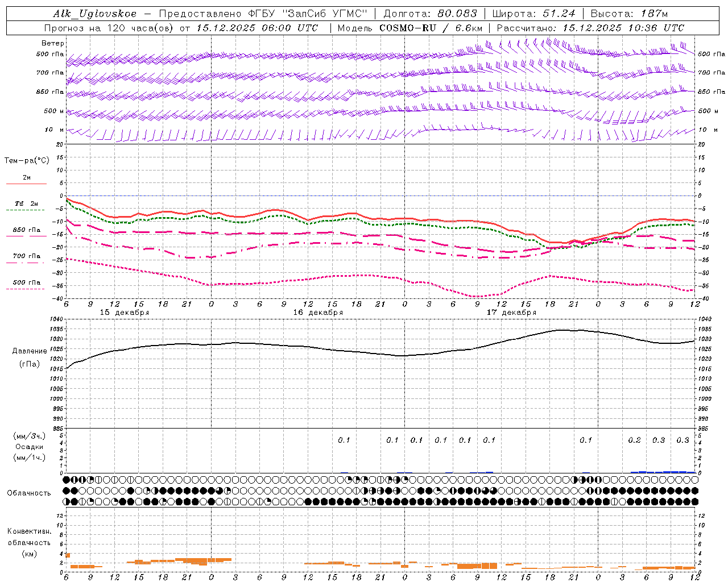Click the Давление pressure panel label
The width and height of the screenshot is (728, 582).
30,351
